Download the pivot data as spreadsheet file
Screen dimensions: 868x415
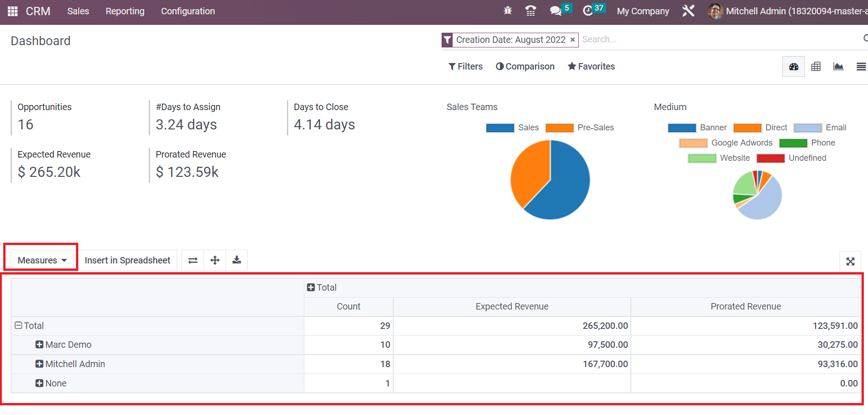coord(237,260)
